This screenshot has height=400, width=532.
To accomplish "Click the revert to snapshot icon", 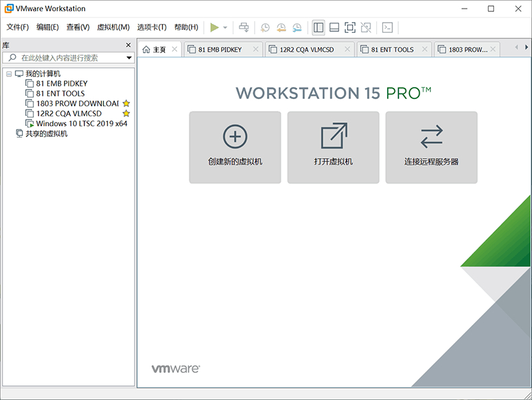I will pyautogui.click(x=281, y=27).
